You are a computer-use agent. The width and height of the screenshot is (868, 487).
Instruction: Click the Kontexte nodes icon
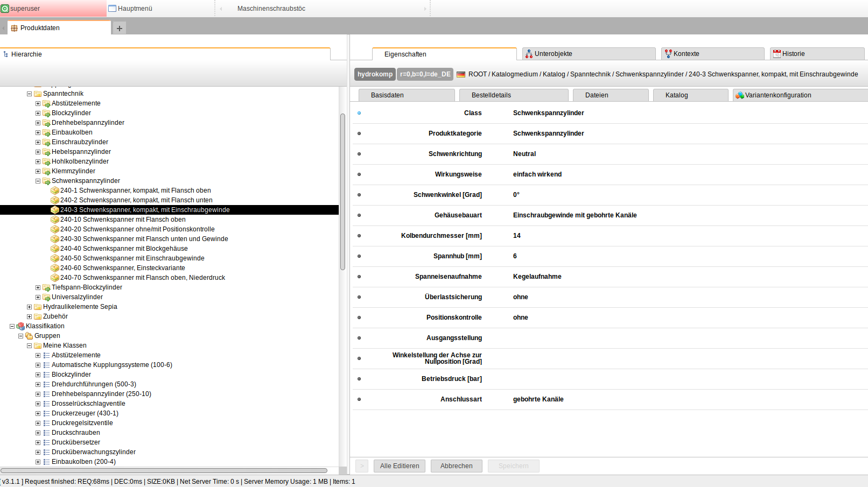coord(668,53)
